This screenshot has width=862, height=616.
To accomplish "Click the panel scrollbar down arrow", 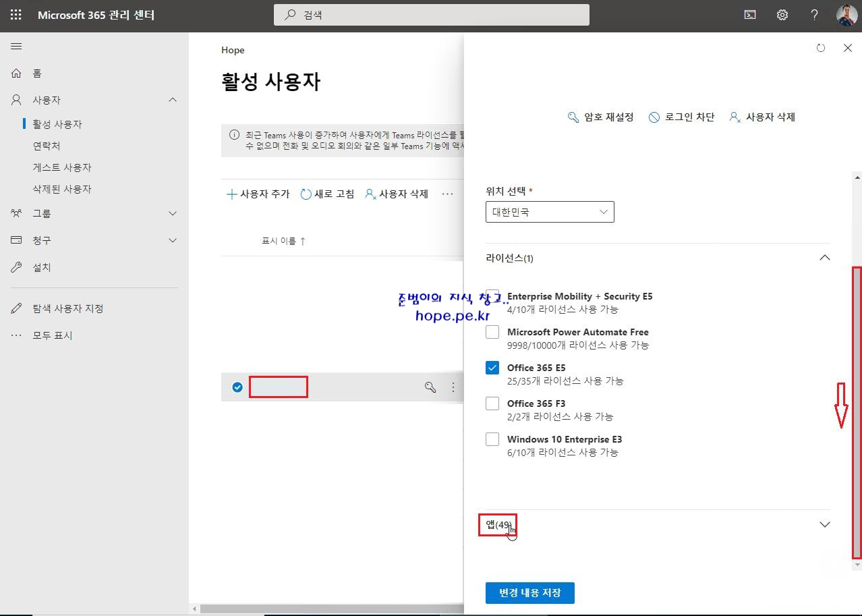I will 857,565.
